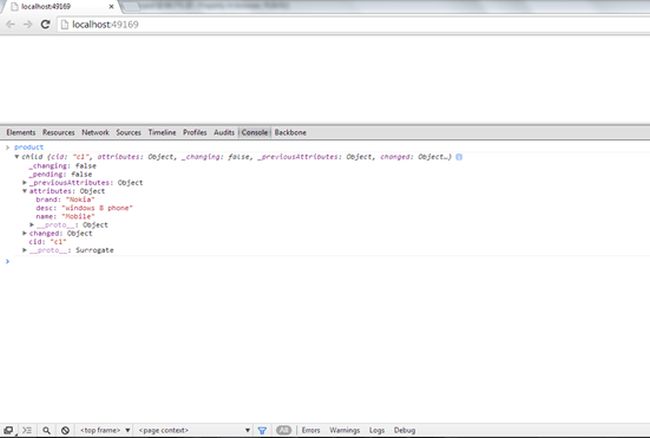Select the All log level filter

(284, 430)
